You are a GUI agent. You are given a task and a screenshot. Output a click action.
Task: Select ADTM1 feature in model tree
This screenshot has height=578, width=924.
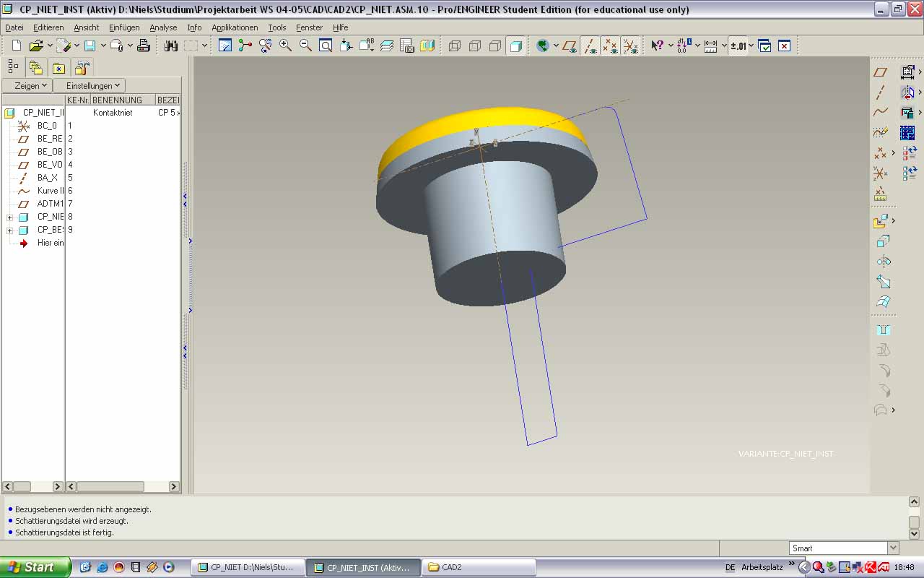click(49, 204)
